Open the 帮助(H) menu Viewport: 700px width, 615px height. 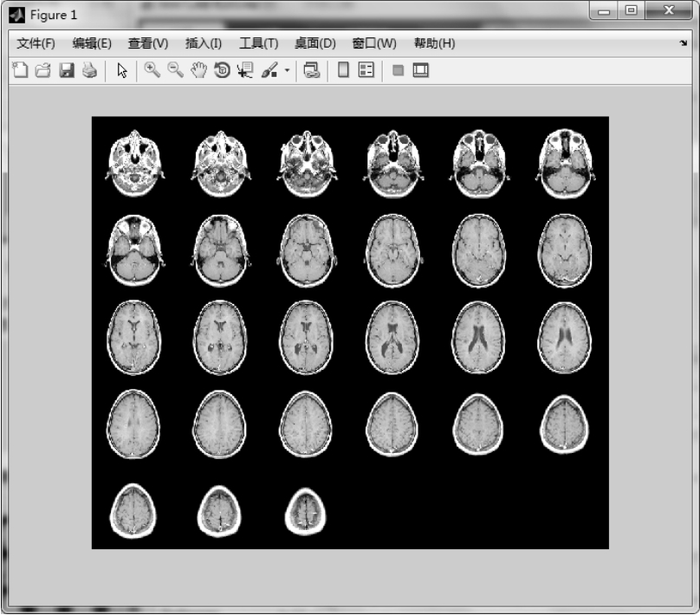[x=435, y=43]
